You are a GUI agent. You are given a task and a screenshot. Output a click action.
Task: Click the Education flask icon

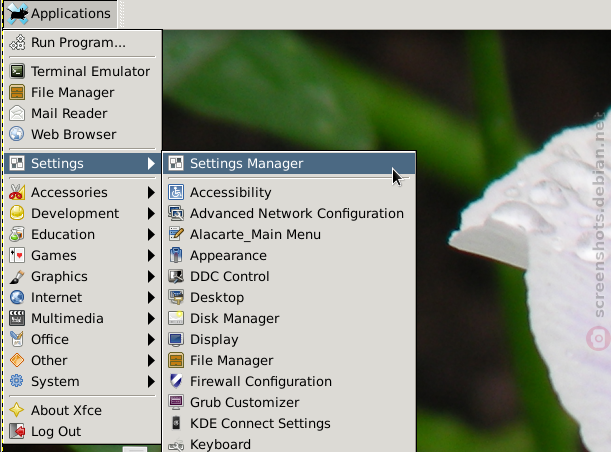(x=17, y=234)
